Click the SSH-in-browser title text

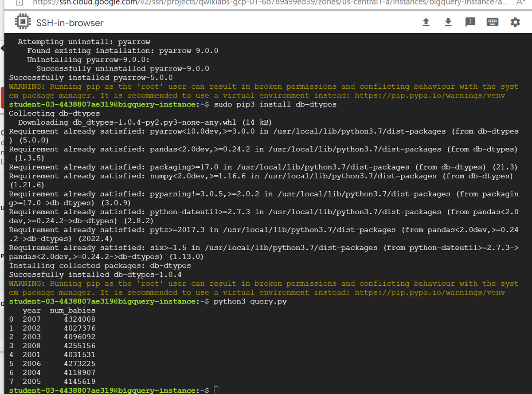tap(70, 23)
